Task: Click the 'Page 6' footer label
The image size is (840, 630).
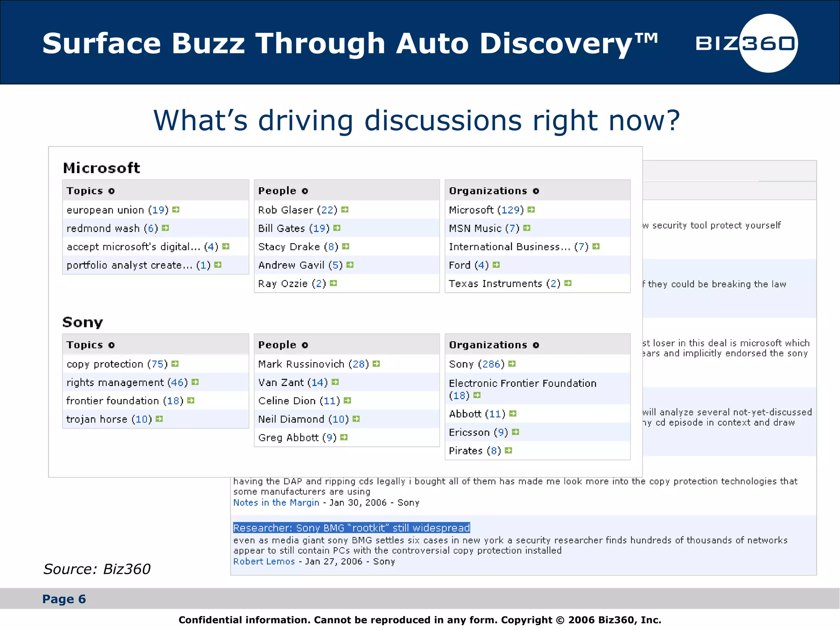Action: click(x=64, y=599)
